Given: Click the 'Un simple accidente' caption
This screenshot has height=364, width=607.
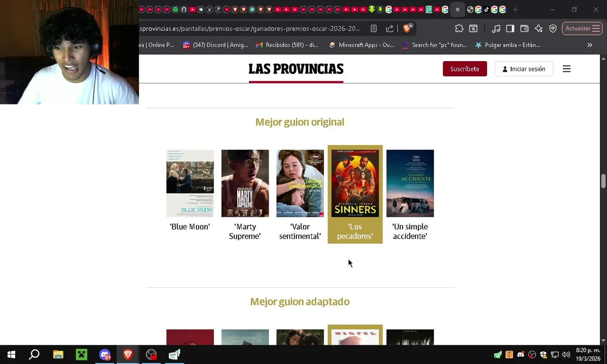Looking at the screenshot, I should coord(410,232).
